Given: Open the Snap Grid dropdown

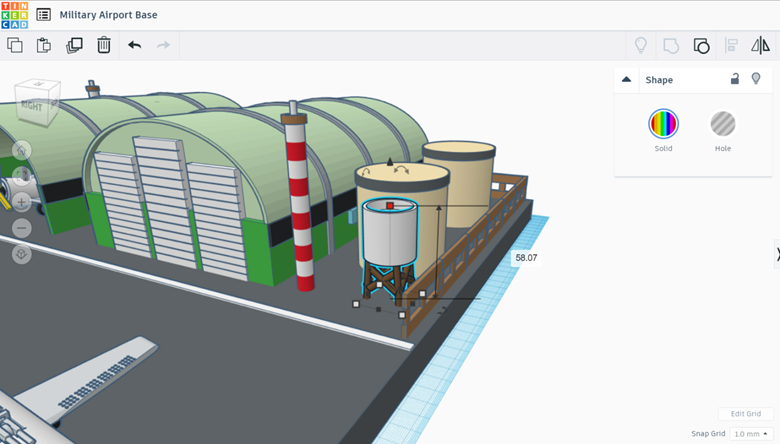Looking at the screenshot, I should 751,434.
